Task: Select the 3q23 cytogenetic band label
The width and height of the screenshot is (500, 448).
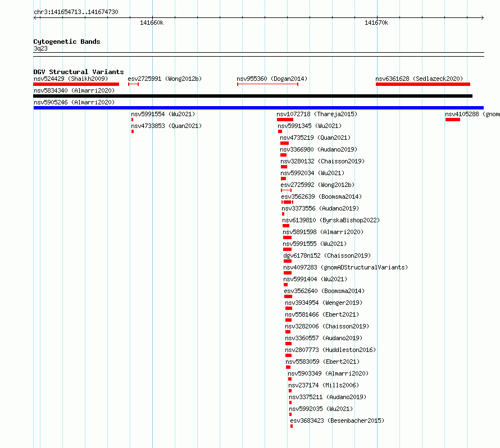Action: 40,48
